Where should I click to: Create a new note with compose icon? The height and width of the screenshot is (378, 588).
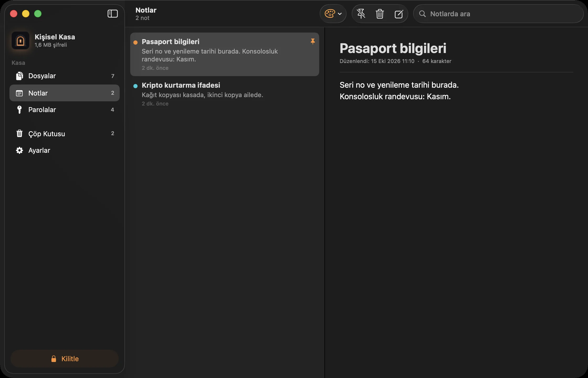399,14
